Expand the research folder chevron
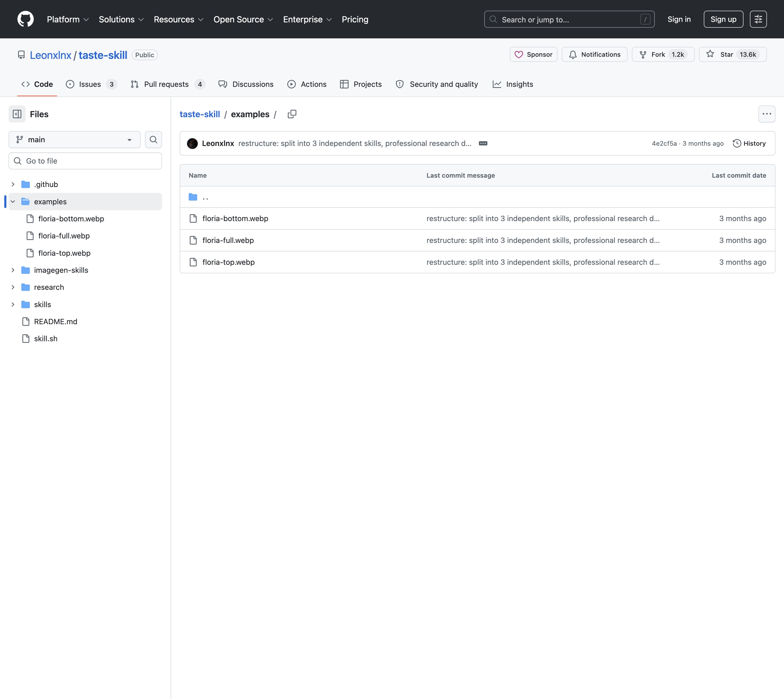Screen dimensions: 784x699 [x=13, y=287]
